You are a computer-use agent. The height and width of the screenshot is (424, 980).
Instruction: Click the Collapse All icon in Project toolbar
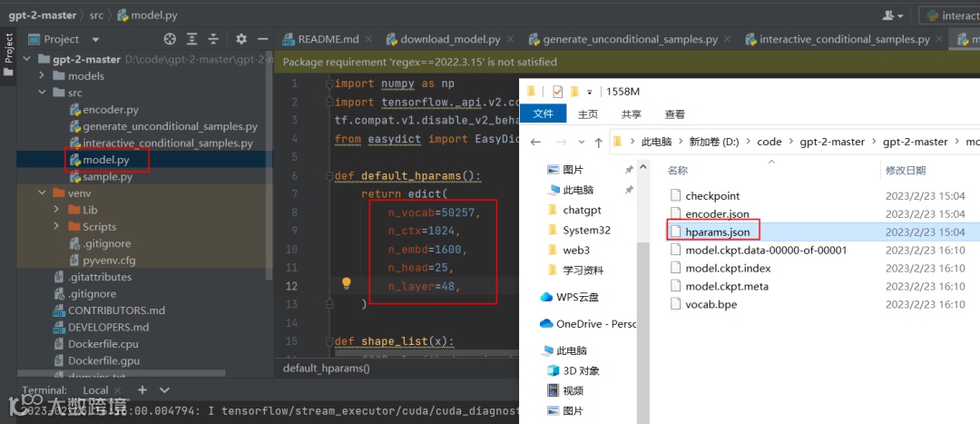pos(214,39)
